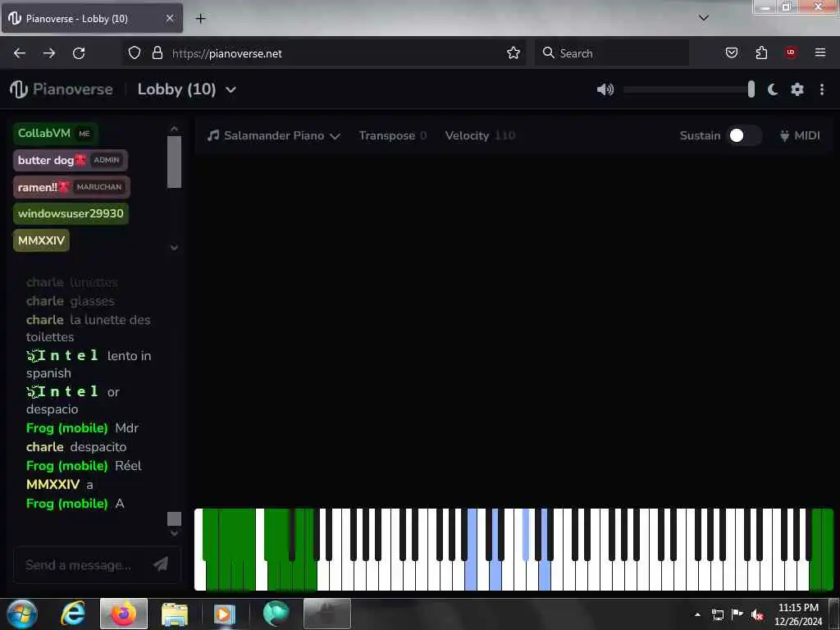
Task: Adjust the master volume slider
Action: tap(689, 89)
